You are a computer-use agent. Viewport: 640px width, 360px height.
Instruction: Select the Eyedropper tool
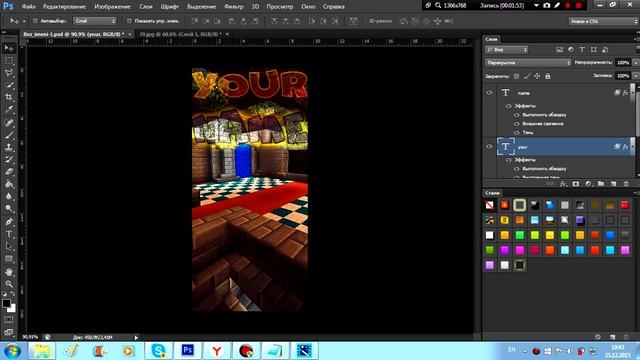pyautogui.click(x=9, y=110)
